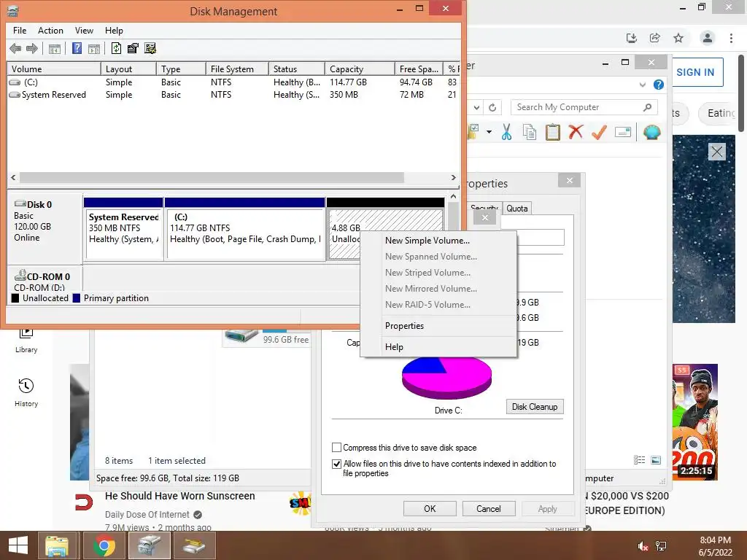The width and height of the screenshot is (747, 560).
Task: Switch to Chrome in the taskbar
Action: pos(104,545)
